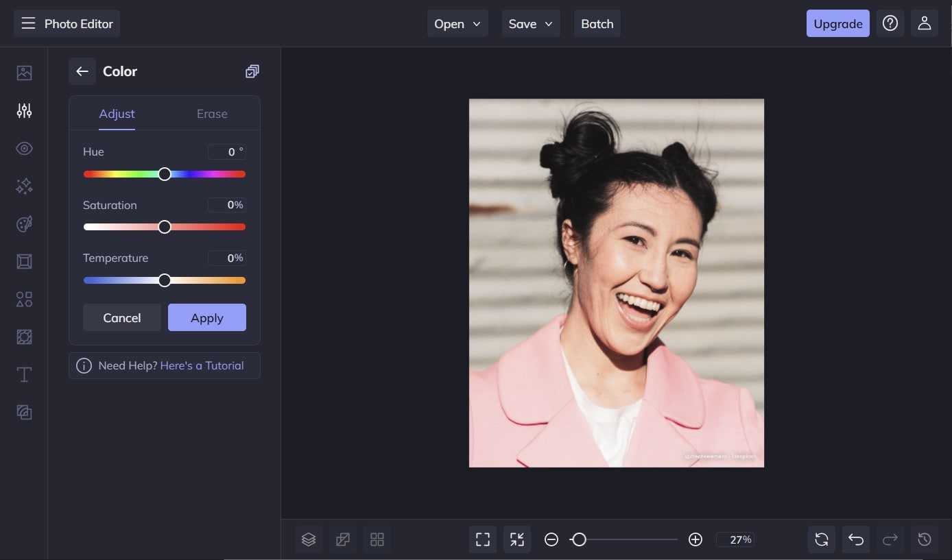Switch to the Erase tab
The height and width of the screenshot is (560, 952).
point(212,114)
